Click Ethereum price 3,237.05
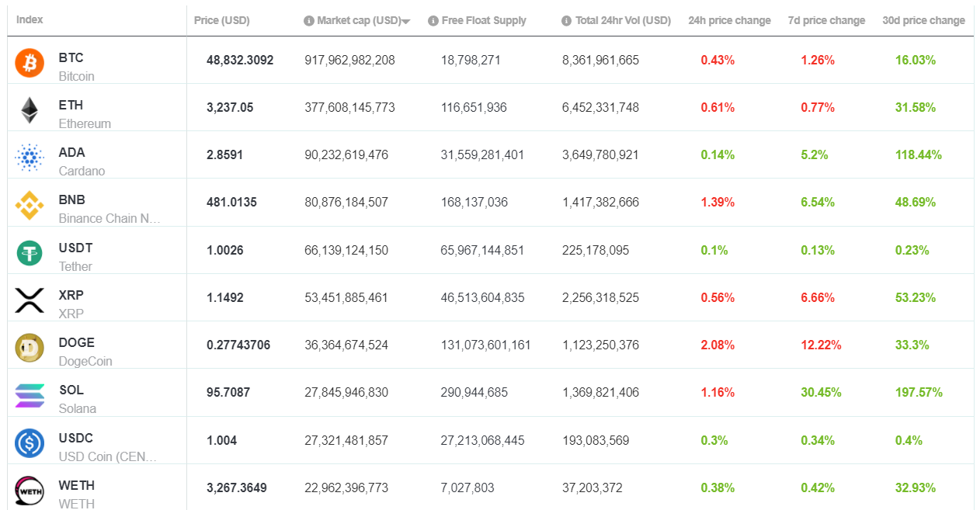The height and width of the screenshot is (510, 980). coord(230,107)
